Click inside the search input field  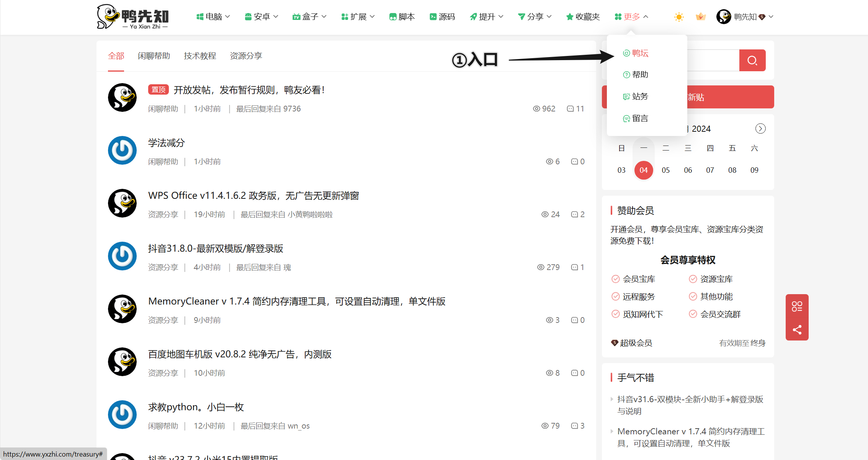pyautogui.click(x=713, y=60)
